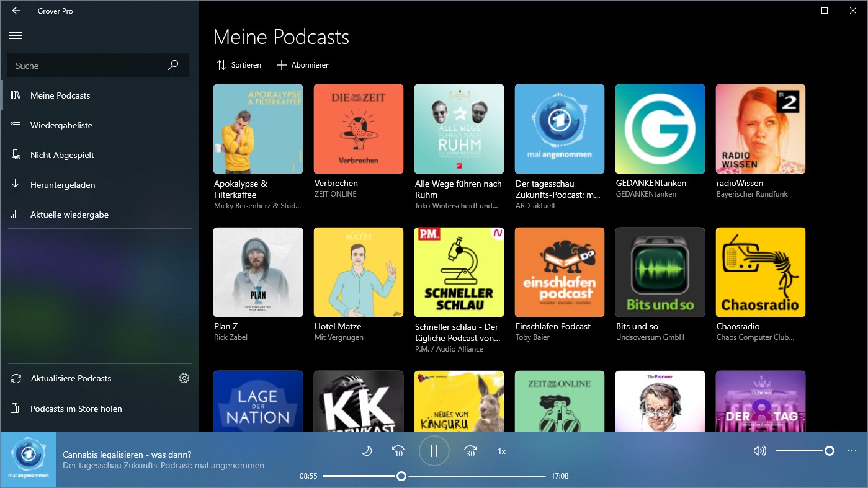Open the Wiedergabeliste section
Viewport: 868px width, 488px height.
(99, 125)
